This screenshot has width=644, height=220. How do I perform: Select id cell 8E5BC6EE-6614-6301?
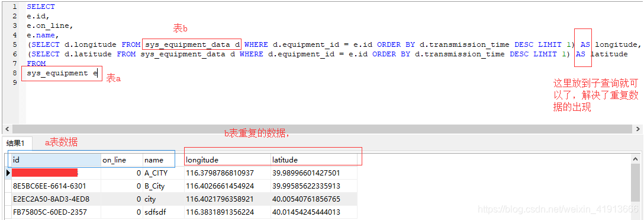point(56,186)
